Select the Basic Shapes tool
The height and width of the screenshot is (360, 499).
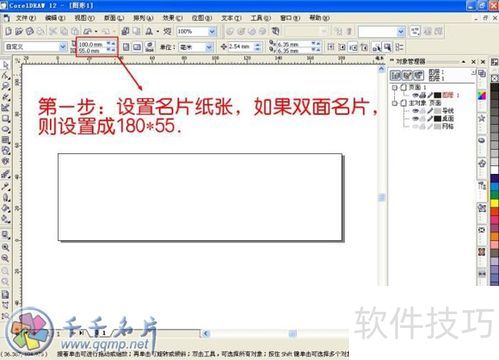click(x=5, y=151)
